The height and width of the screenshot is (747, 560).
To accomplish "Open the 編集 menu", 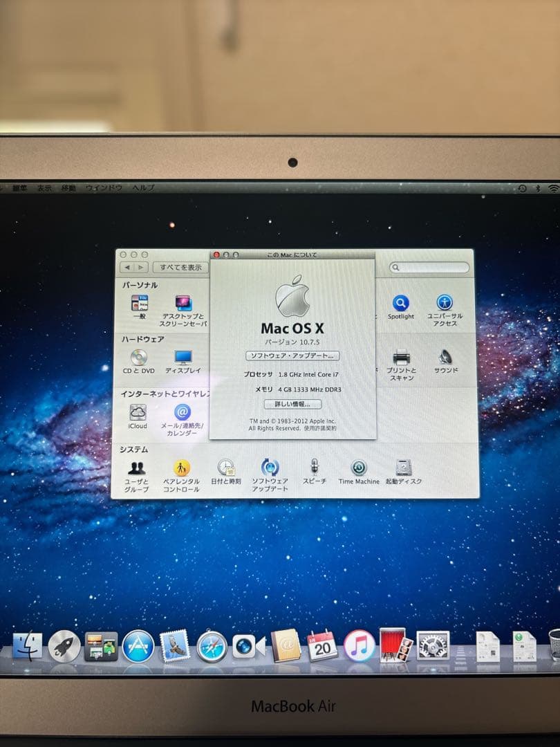I will (x=20, y=187).
